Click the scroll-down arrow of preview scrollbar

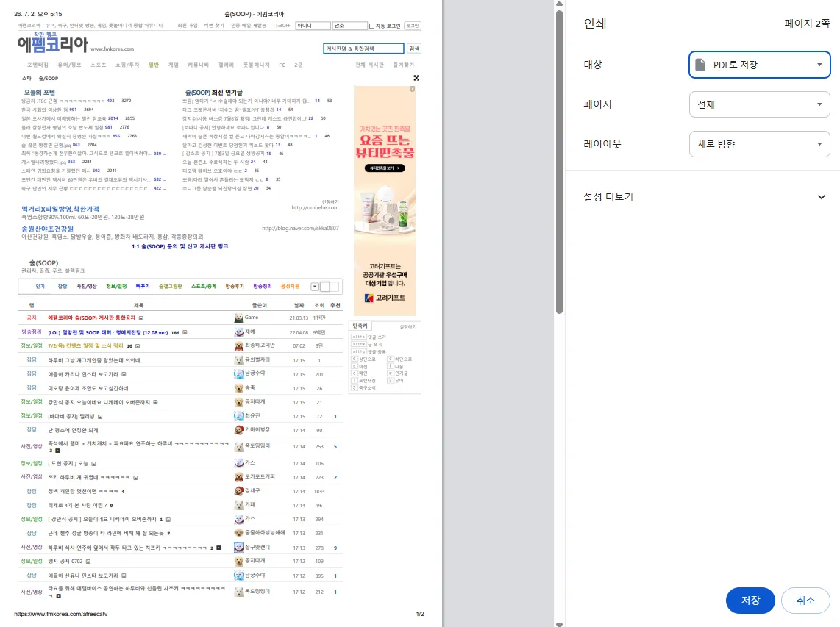click(559, 624)
